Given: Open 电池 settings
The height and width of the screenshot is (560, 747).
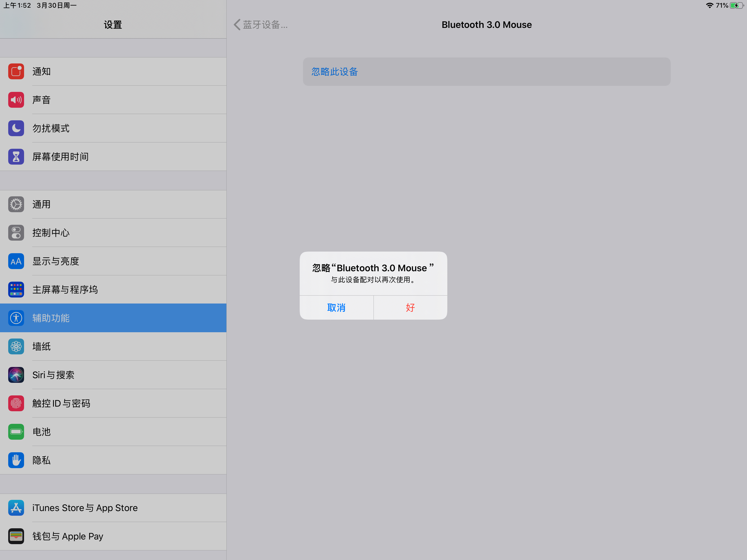Looking at the screenshot, I should click(x=113, y=432).
